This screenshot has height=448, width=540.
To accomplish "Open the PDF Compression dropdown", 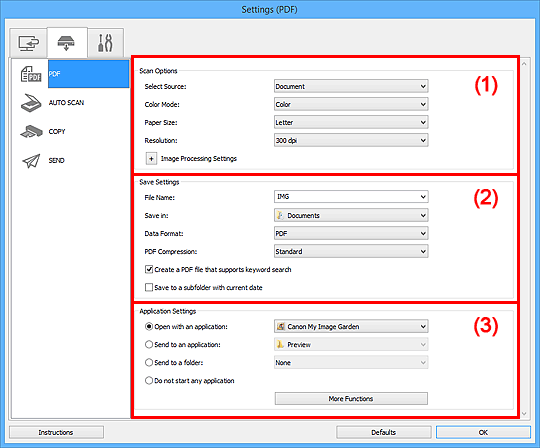I will coord(351,252).
